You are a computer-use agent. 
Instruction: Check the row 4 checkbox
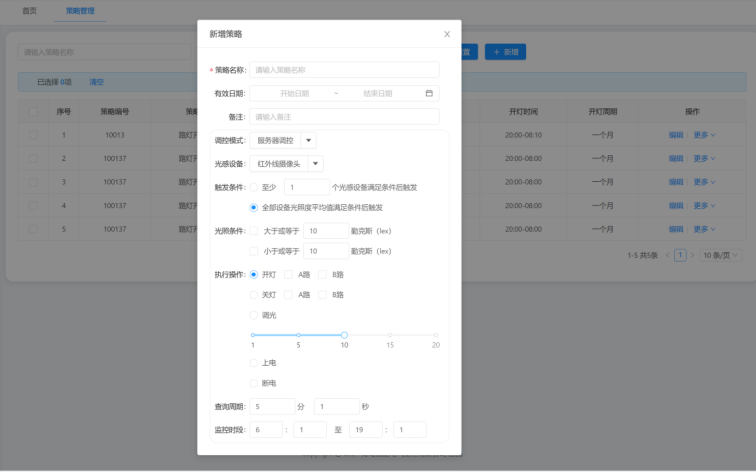[33, 205]
